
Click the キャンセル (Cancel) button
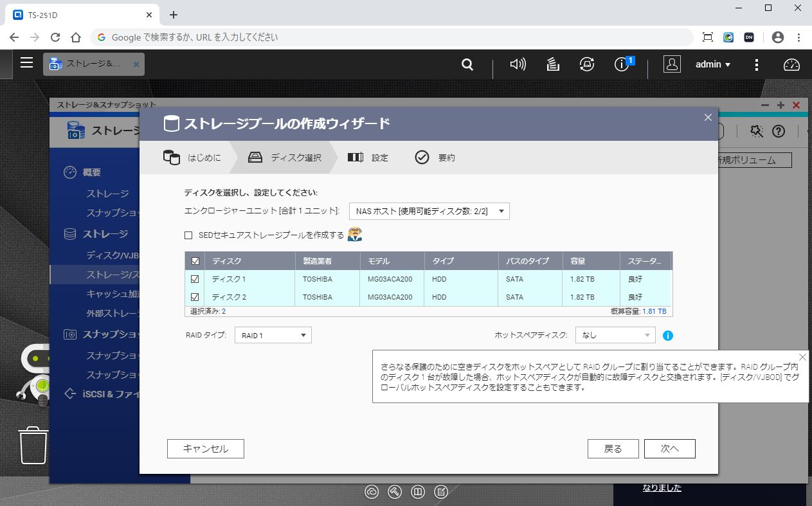click(206, 449)
